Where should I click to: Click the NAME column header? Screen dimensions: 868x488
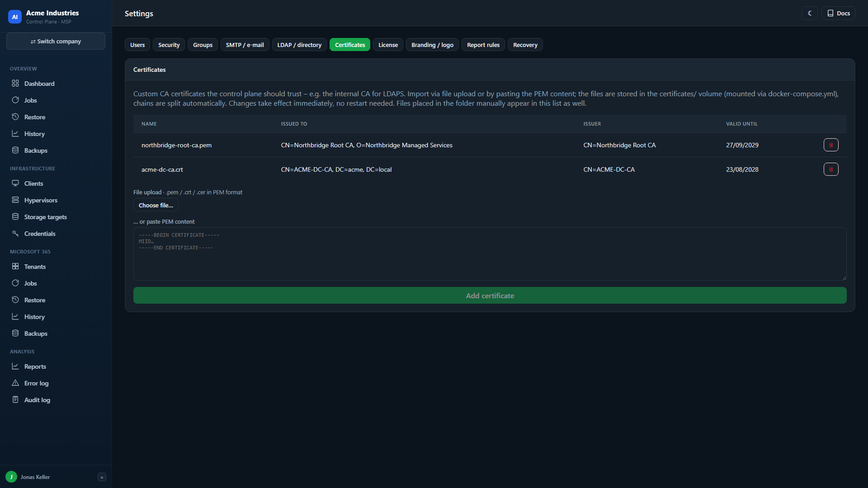click(x=149, y=124)
